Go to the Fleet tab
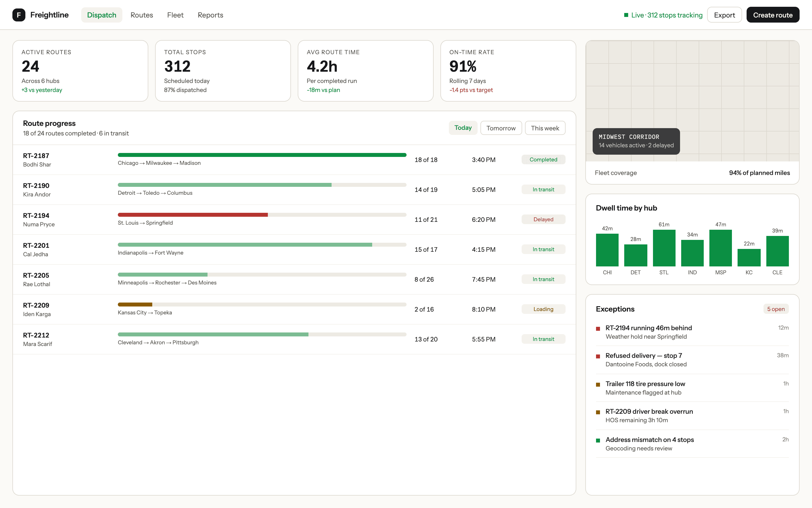Image resolution: width=812 pixels, height=508 pixels. 175,15
